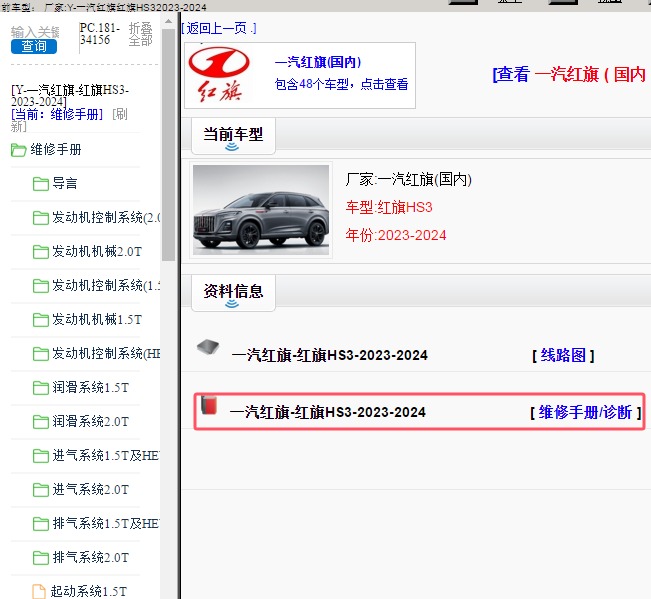651x599 pixels.
Task: Open folder icon for 发动机机械2.0T
Action: (x=41, y=252)
